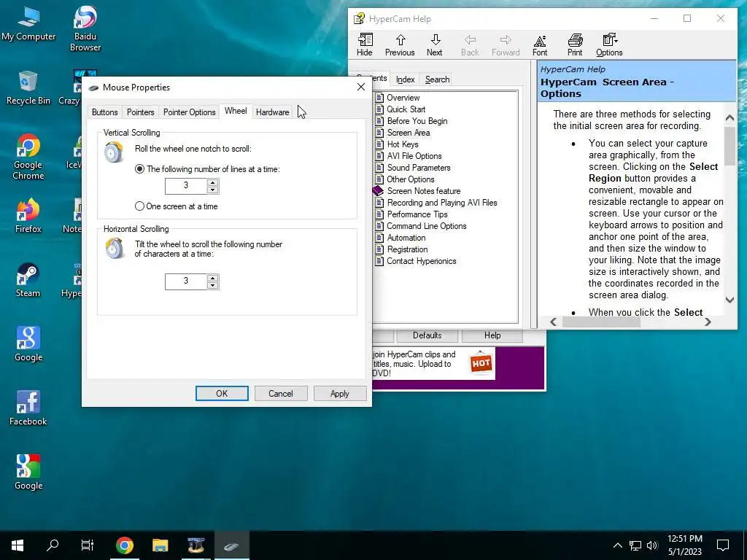The width and height of the screenshot is (747, 560).
Task: Increase horizontal scrolling characters with up arrow
Action: click(x=213, y=278)
